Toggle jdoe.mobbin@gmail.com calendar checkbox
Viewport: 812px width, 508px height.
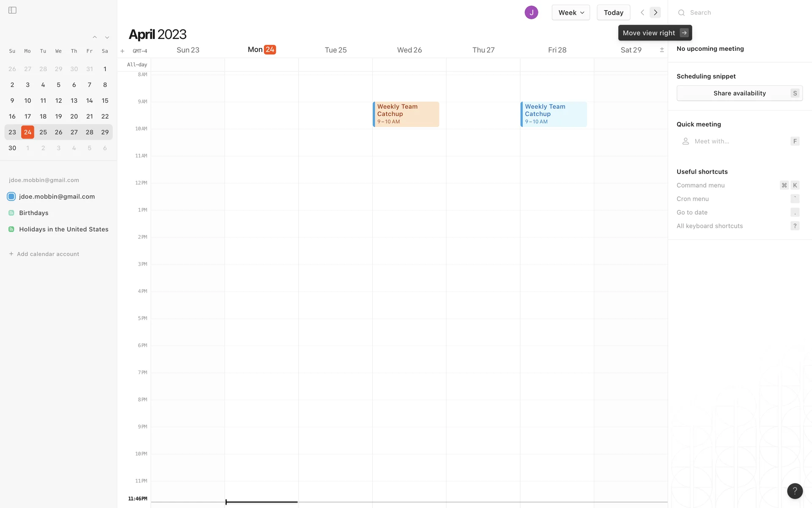[x=11, y=196]
